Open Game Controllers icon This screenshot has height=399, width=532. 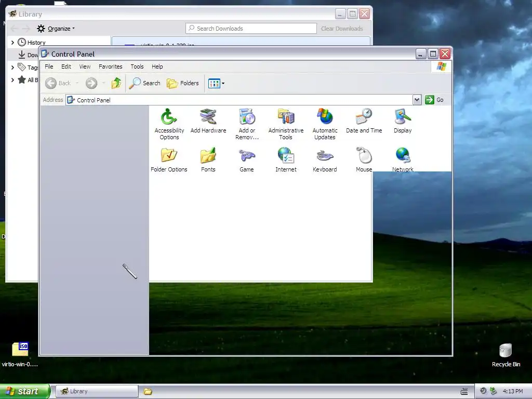click(247, 160)
